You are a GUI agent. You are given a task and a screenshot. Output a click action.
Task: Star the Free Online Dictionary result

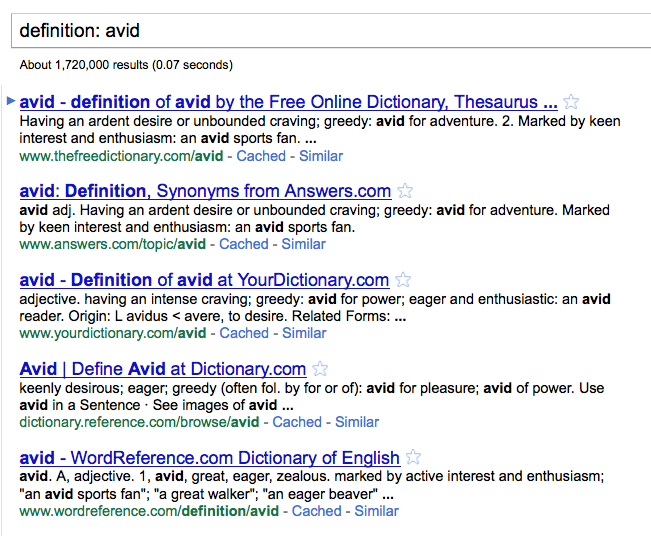[571, 102]
